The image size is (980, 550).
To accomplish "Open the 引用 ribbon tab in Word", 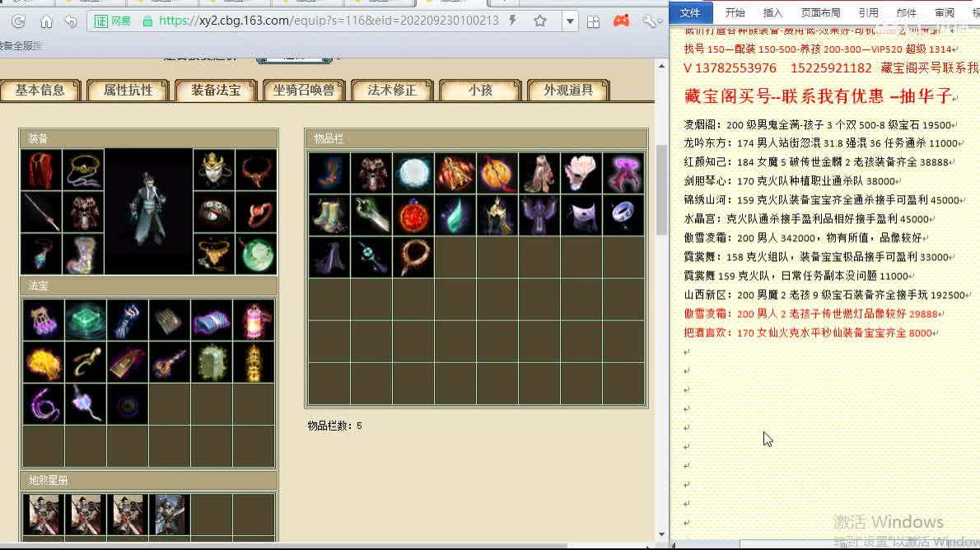I will [868, 12].
